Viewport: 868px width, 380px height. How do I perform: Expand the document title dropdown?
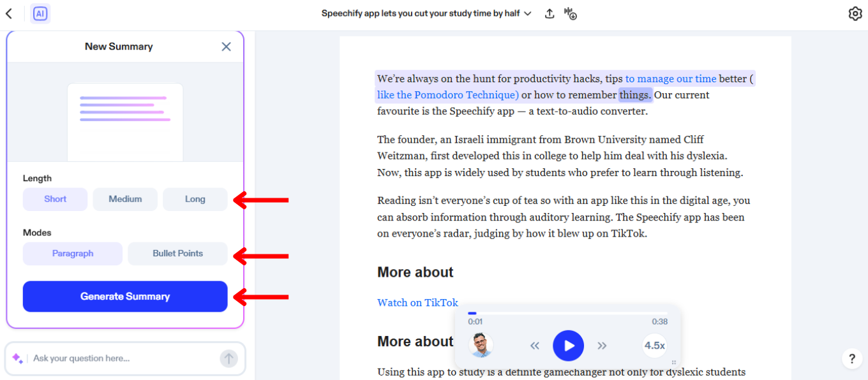[527, 13]
